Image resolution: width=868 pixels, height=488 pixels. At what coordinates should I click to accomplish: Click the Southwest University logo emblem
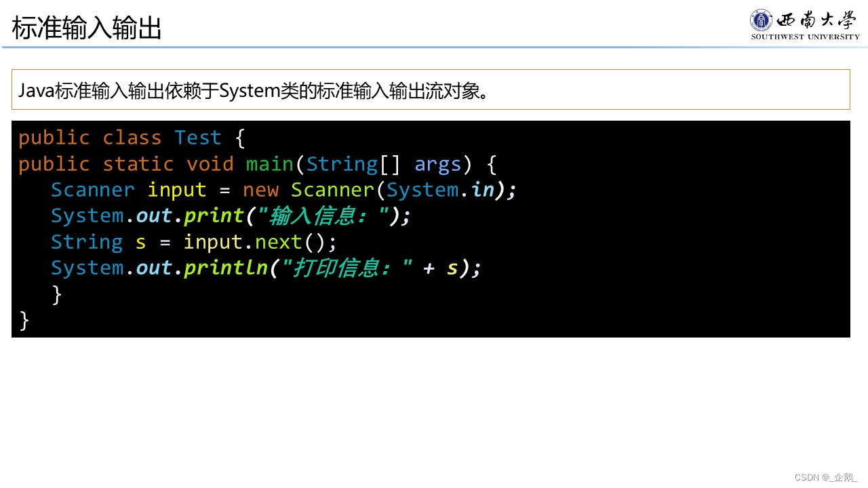[x=761, y=20]
